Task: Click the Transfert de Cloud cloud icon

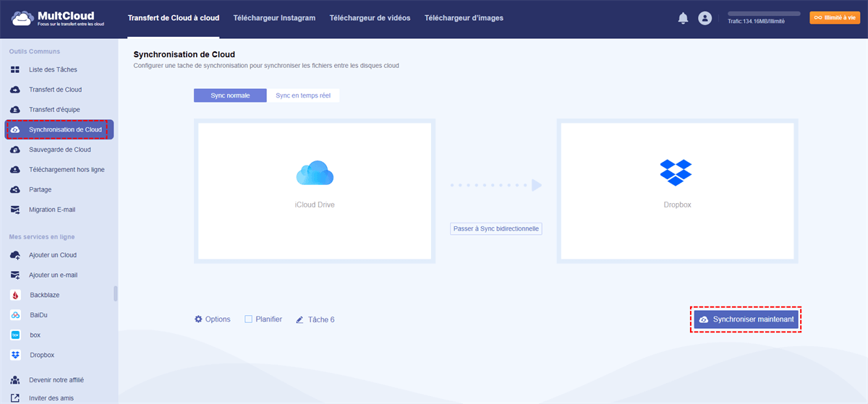Action: 15,90
